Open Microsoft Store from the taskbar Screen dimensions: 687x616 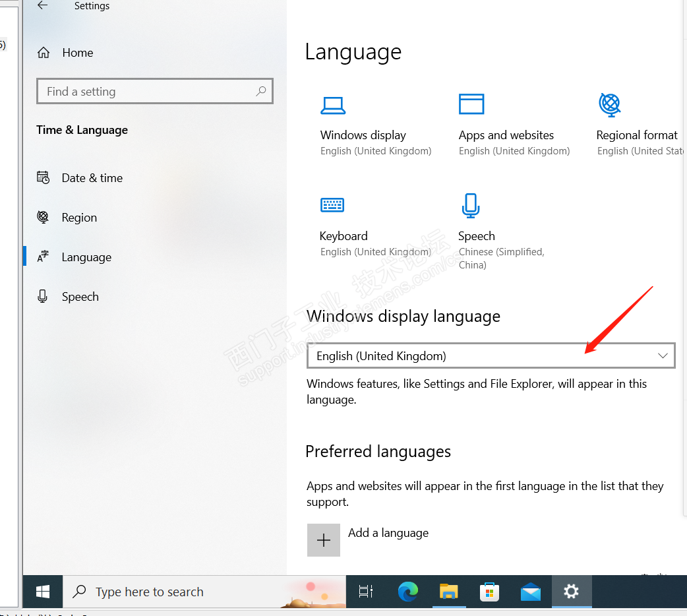tap(489, 592)
